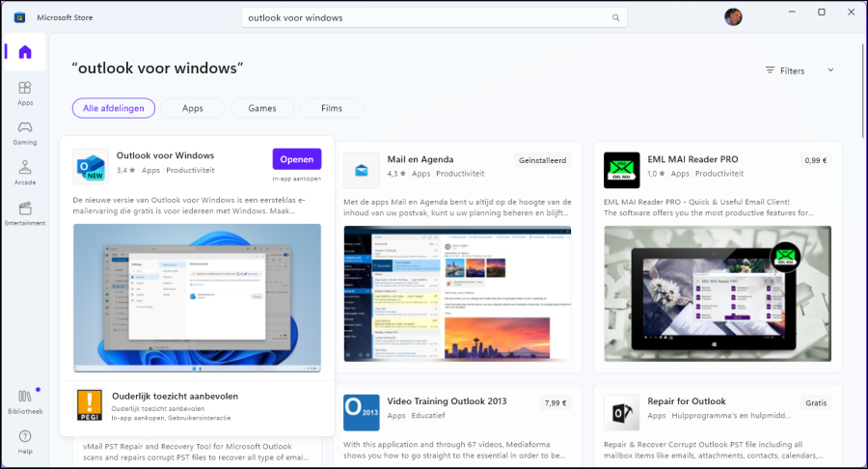Click the Geïnstalleerd badge on Mail en Agenda
Image resolution: width=868 pixels, height=469 pixels.
(542, 160)
